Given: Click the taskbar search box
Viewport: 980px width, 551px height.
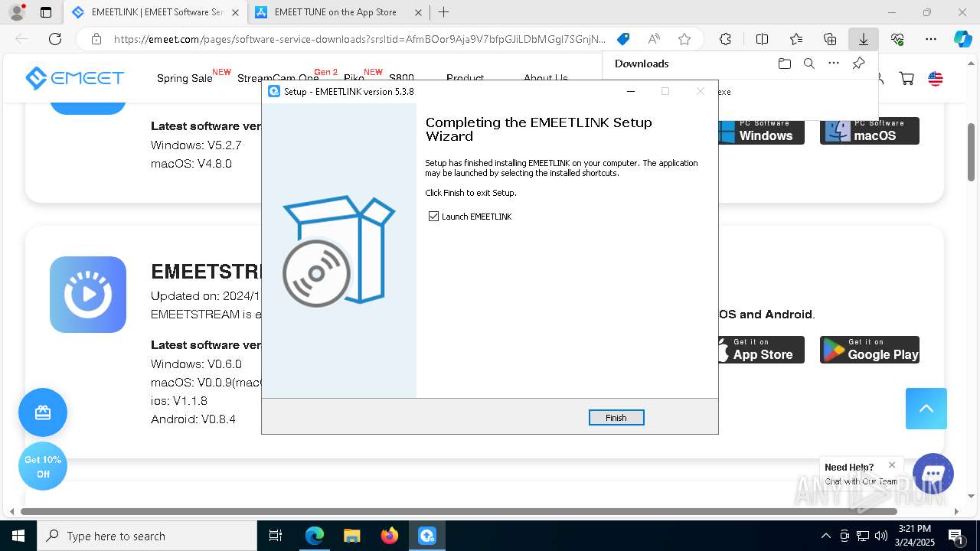Looking at the screenshot, I should coord(147,536).
